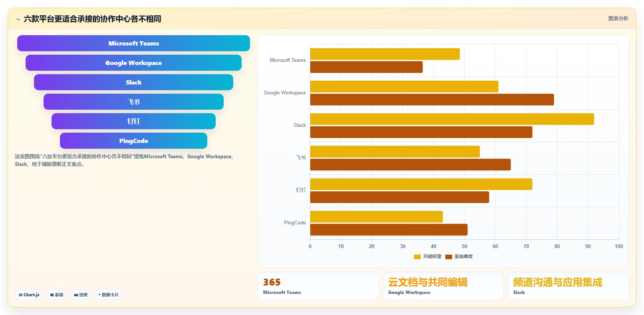Viewport: 644px width, 315px height.
Task: Click the chart y-axis label 飞书
Action: (301, 157)
